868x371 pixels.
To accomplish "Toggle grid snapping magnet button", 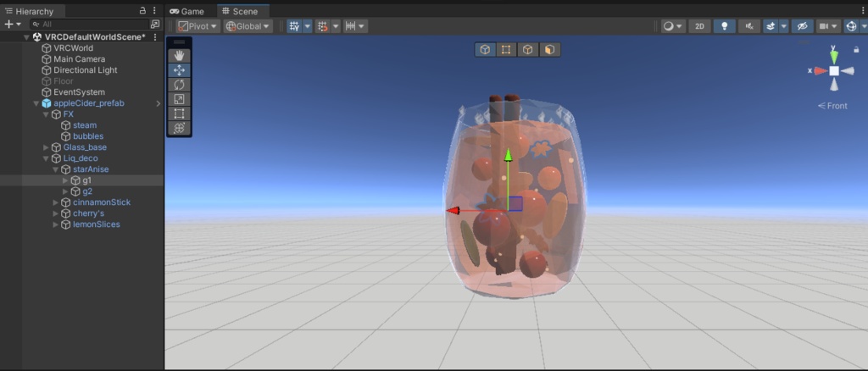I will click(323, 26).
